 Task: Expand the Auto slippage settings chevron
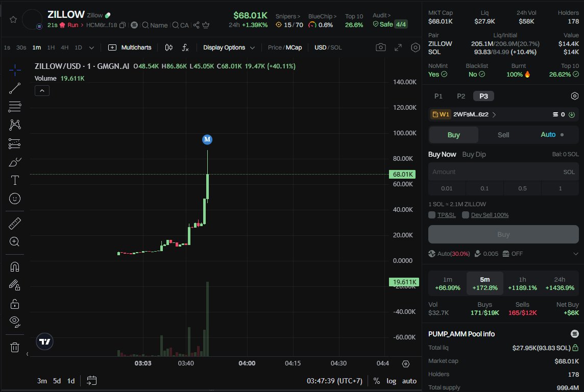[575, 254]
